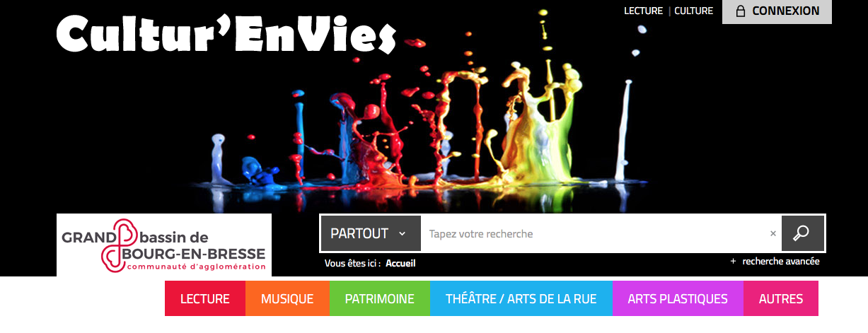This screenshot has width=868, height=333.
Task: Select the LECTURE link in the top header
Action: click(x=643, y=11)
